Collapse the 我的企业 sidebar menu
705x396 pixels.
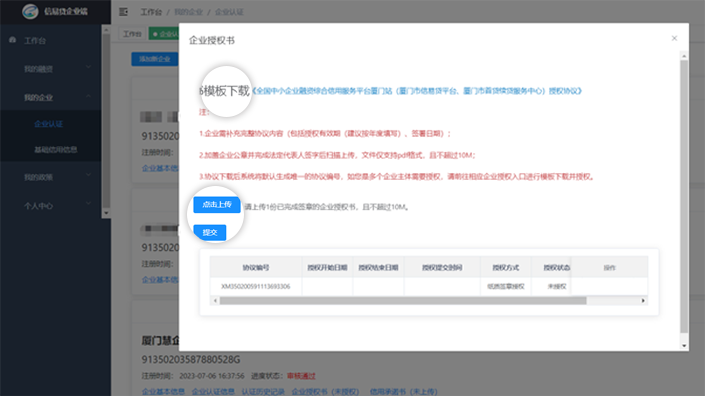coord(50,97)
